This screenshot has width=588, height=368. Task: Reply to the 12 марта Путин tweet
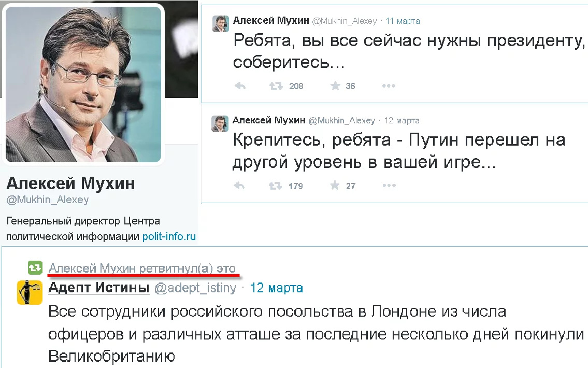point(239,186)
